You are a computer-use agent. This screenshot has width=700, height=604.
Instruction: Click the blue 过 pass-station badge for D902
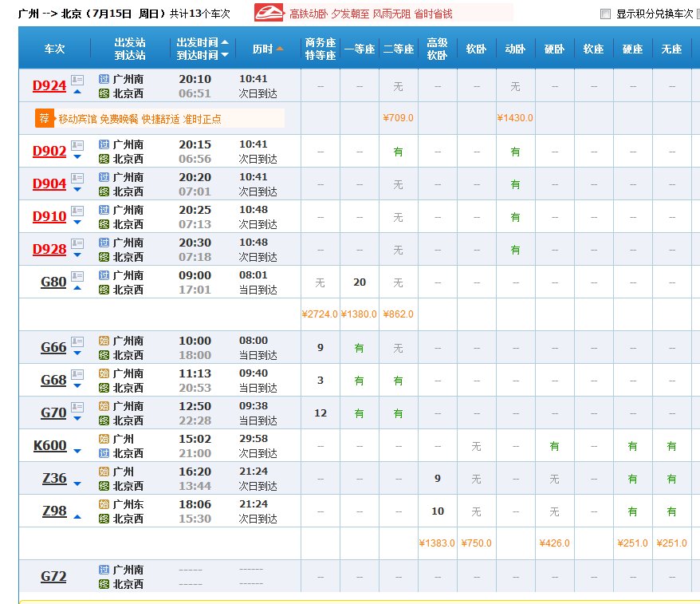[104, 144]
